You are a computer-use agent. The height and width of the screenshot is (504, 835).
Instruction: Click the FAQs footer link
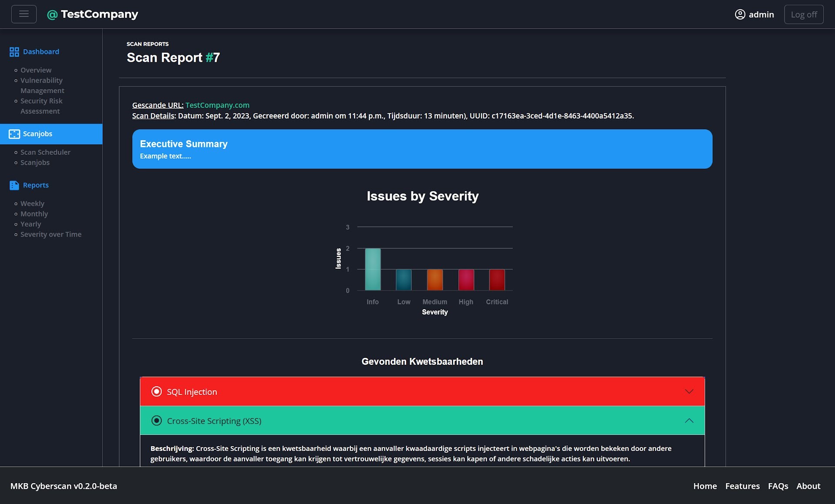pos(778,486)
